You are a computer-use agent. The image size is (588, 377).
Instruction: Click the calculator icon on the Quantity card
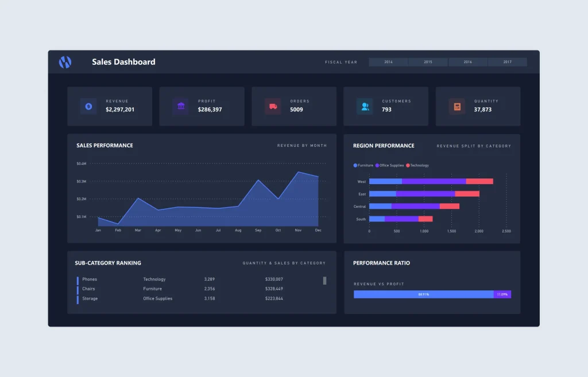(456, 106)
